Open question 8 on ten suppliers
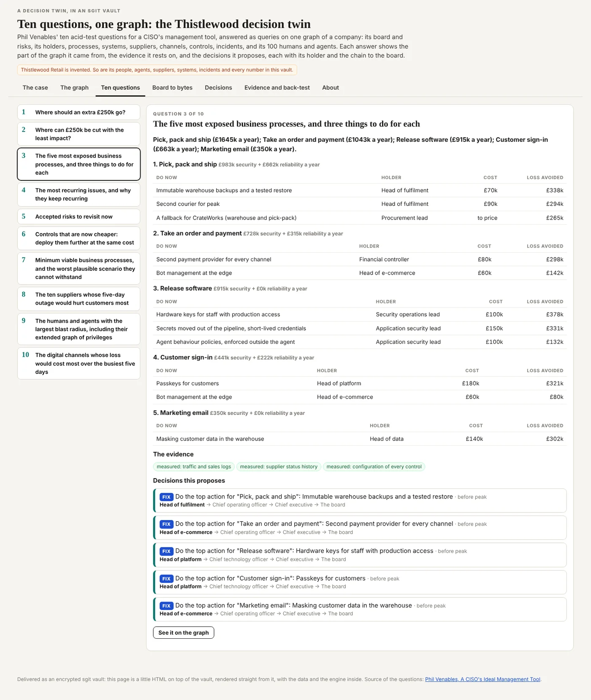The image size is (591, 700). click(79, 299)
